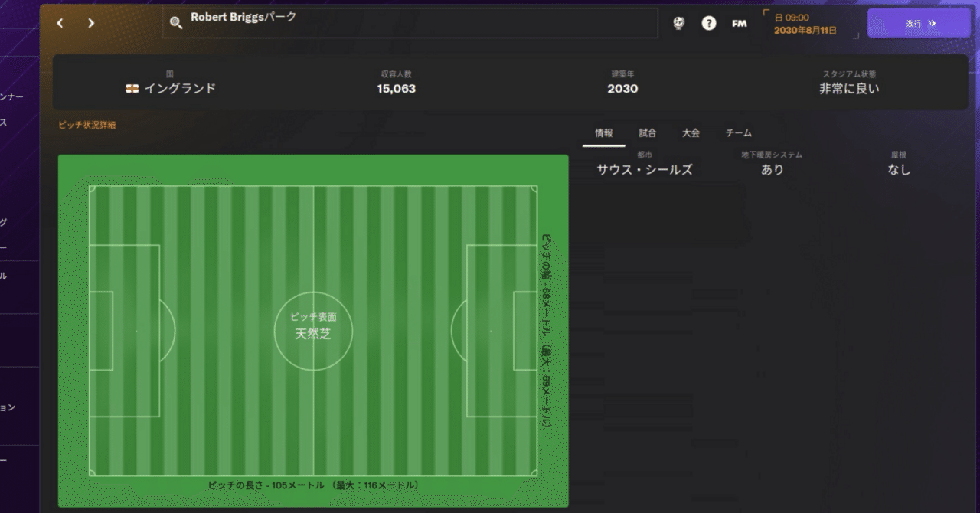Click the 地下暖房システム value あり
The height and width of the screenshot is (513, 980).
[773, 169]
